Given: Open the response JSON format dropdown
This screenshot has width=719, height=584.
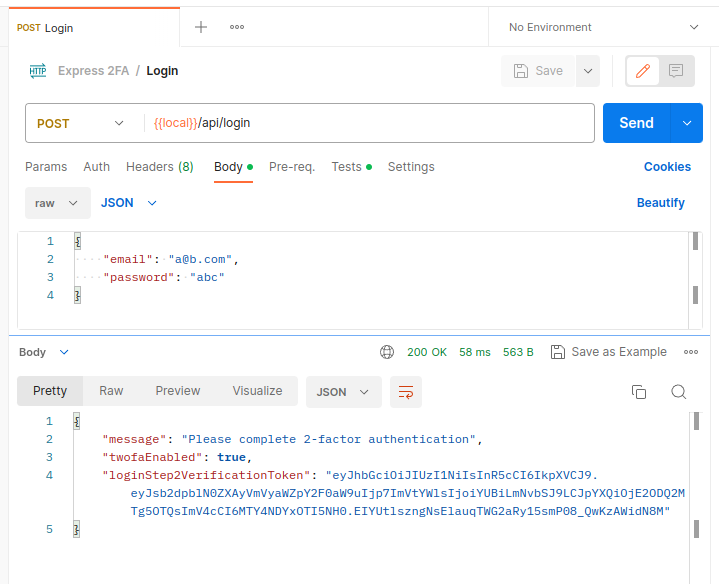Looking at the screenshot, I should 343,392.
